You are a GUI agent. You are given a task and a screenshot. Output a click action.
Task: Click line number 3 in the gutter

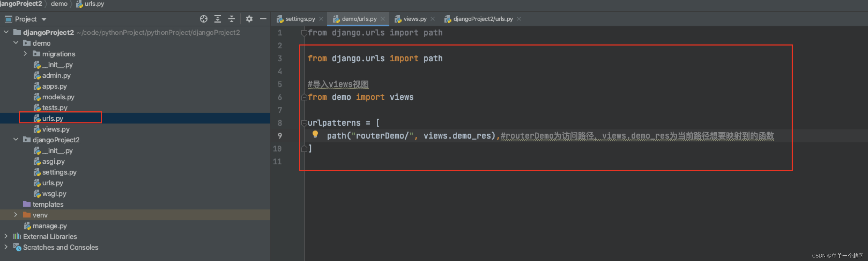280,59
